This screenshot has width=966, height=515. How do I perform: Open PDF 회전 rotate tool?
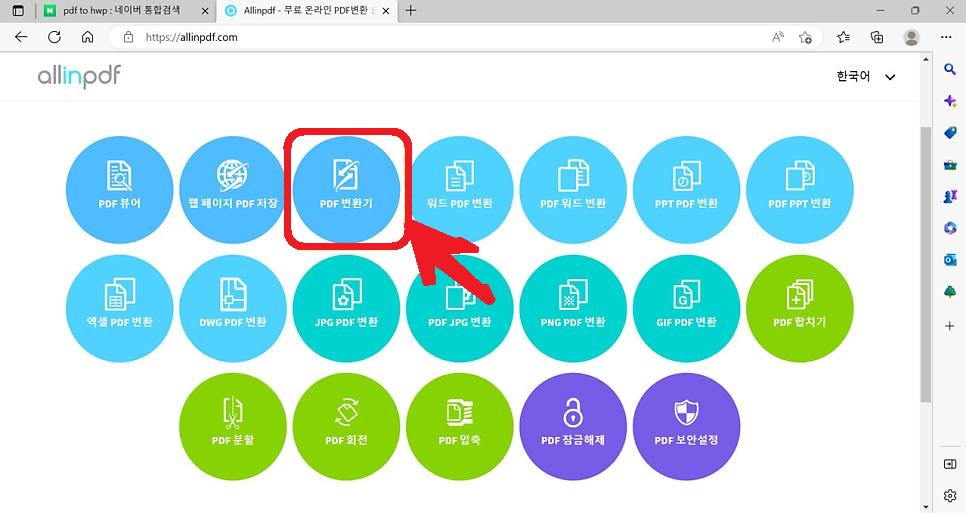click(x=346, y=426)
